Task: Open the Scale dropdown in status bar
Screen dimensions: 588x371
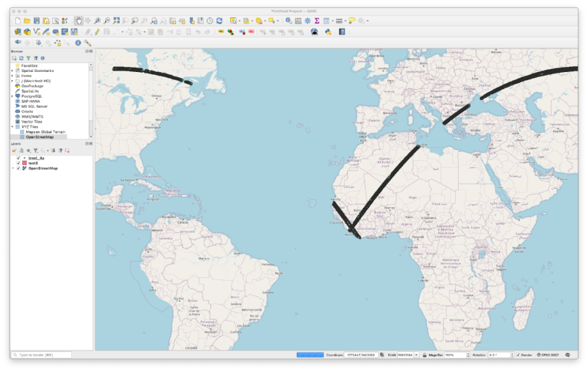Action: coord(417,355)
